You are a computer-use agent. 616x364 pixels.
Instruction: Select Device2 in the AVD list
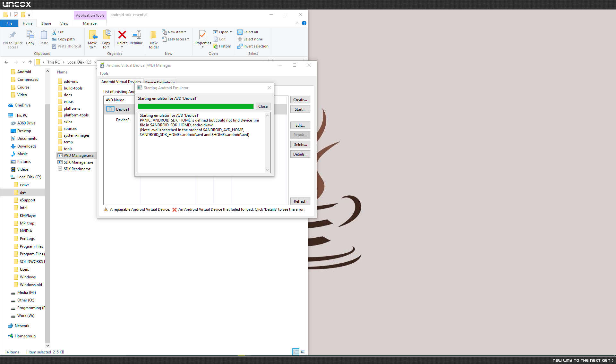coord(123,120)
